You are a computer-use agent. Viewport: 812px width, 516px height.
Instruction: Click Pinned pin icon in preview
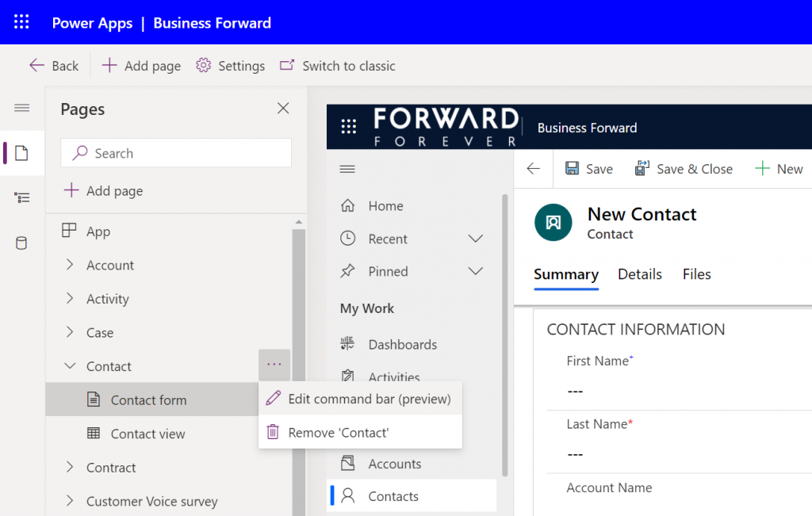[347, 270]
